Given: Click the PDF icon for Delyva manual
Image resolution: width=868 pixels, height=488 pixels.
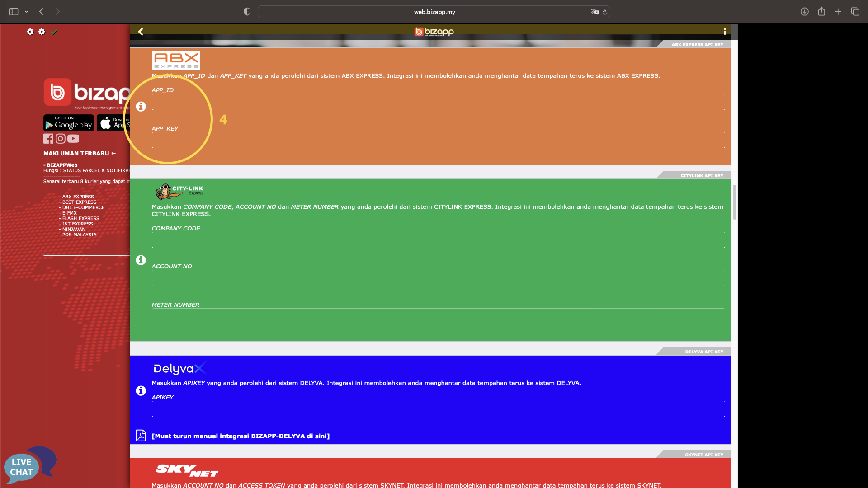Looking at the screenshot, I should point(141,436).
